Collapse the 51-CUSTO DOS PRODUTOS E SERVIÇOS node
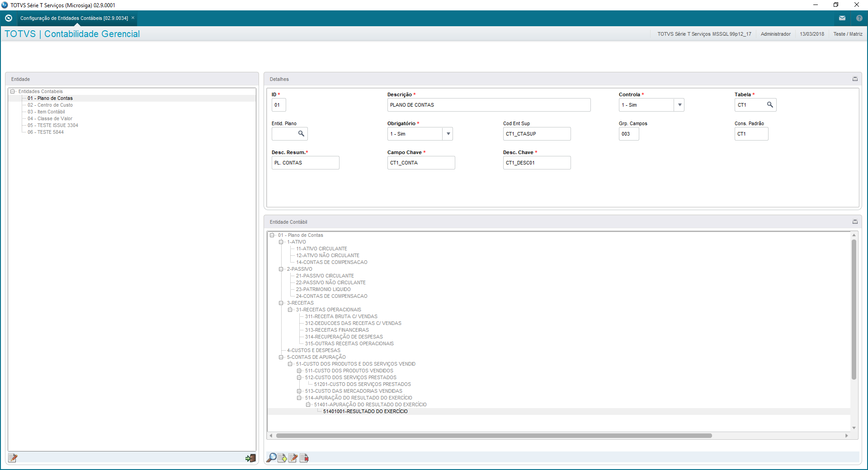 tap(290, 364)
